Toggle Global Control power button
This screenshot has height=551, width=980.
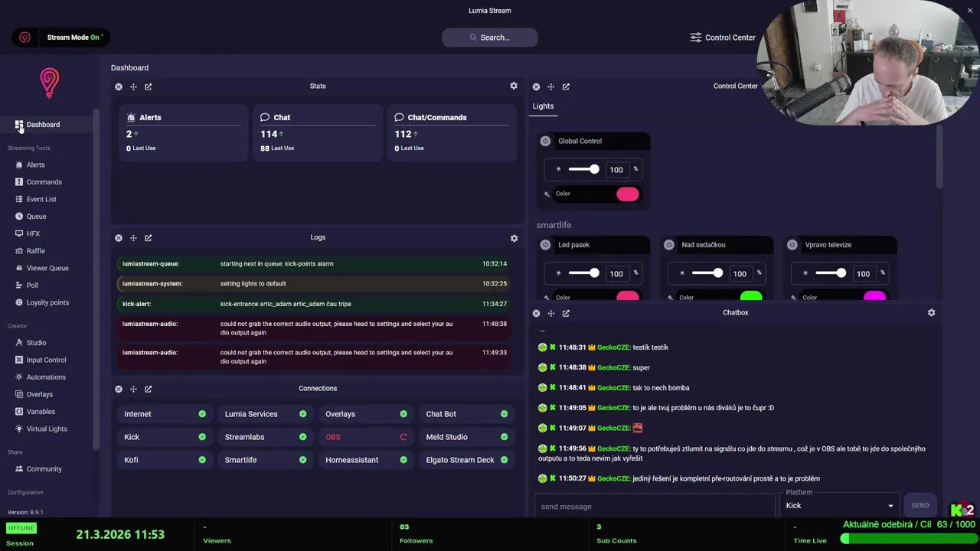(x=545, y=141)
